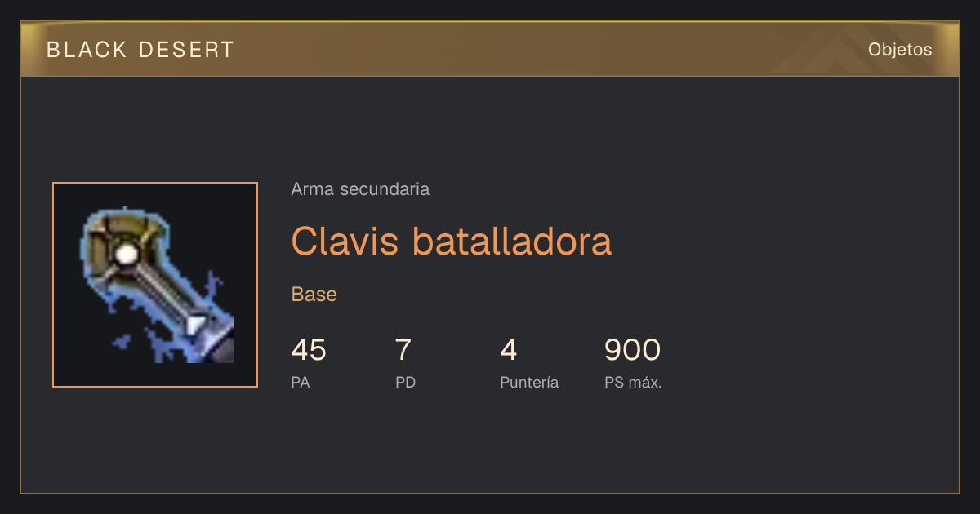Click the PD stat label
980x514 pixels.
pos(406,382)
